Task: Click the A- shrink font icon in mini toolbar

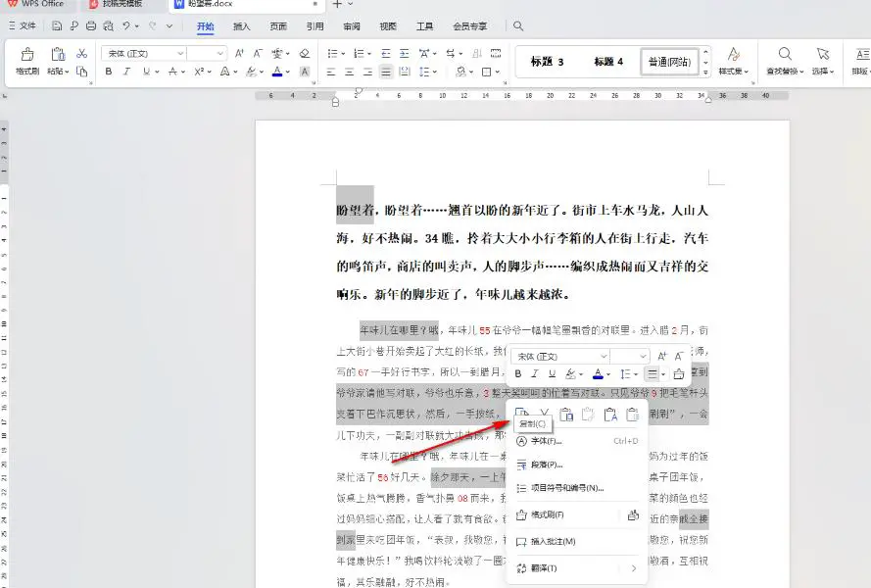Action: point(679,357)
